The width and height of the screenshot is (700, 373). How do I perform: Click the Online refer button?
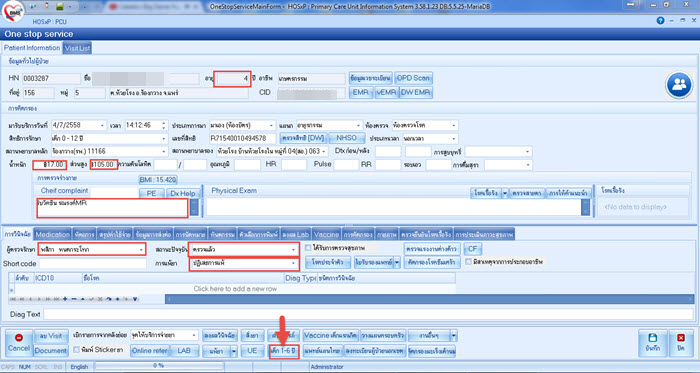150,351
